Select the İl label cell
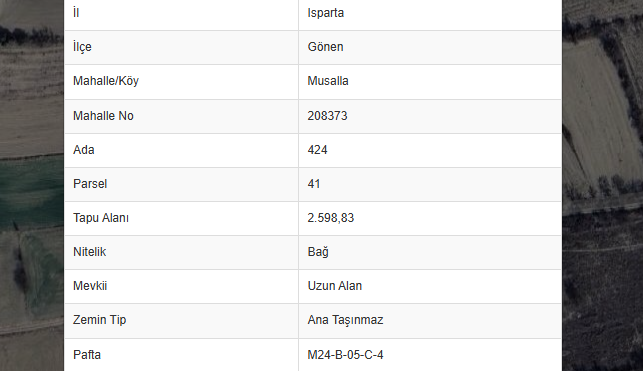This screenshot has width=643, height=371. [x=181, y=13]
